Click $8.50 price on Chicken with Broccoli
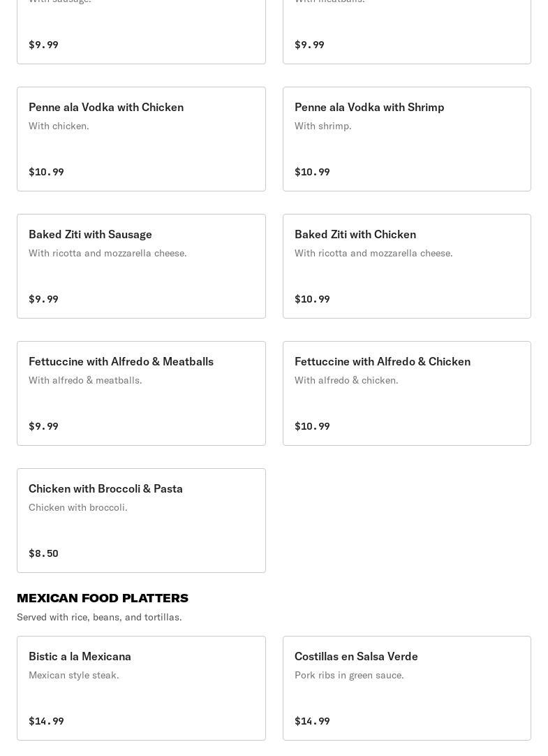The height and width of the screenshot is (756, 548). [43, 553]
